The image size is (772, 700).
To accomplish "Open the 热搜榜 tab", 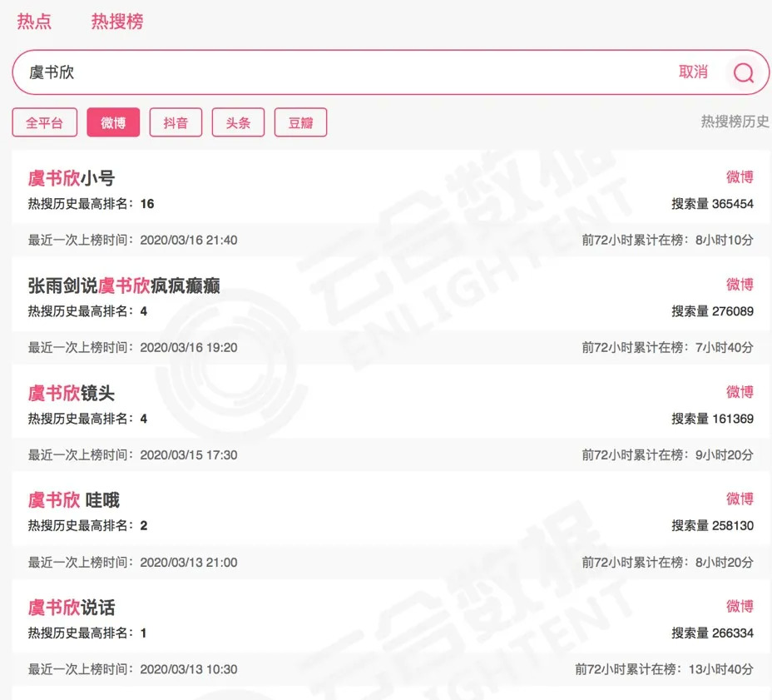I will point(117,21).
